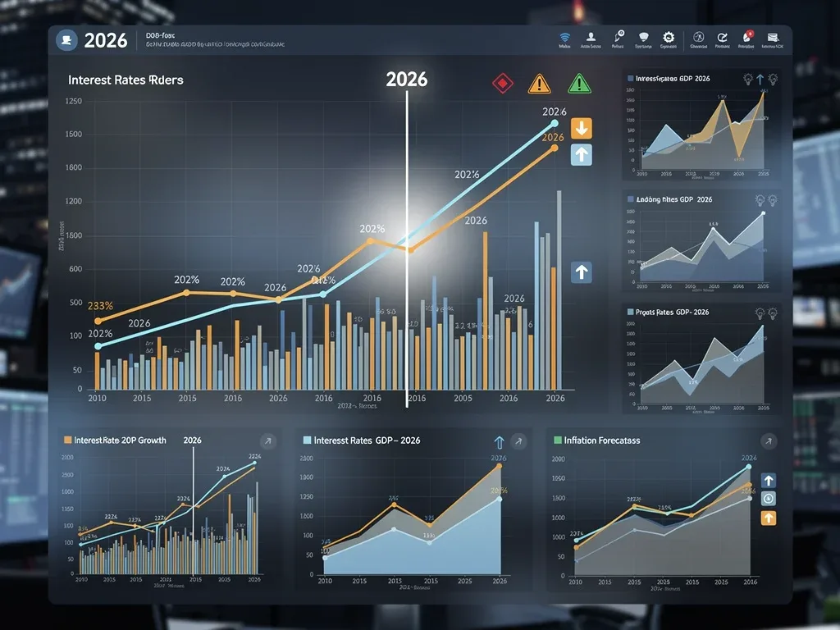
Task: Click the Prgats Rates GDP- 2026 panel title
Action: point(672,312)
